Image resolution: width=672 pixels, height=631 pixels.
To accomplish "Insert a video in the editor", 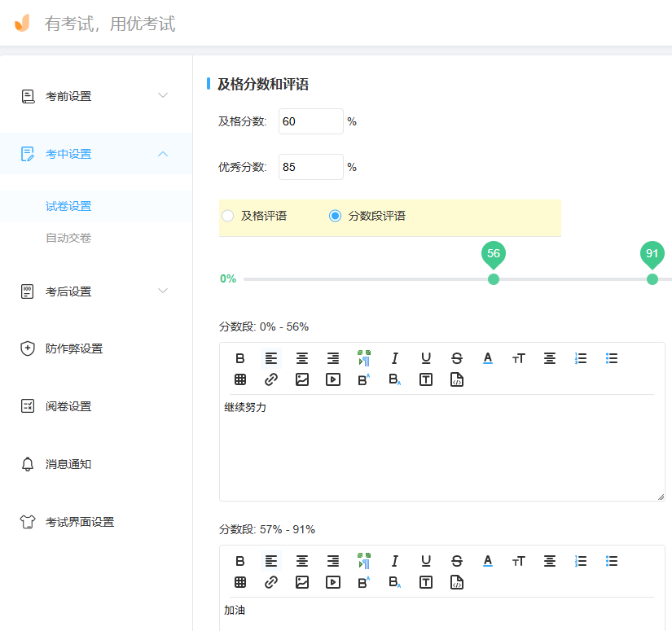I will pos(332,379).
